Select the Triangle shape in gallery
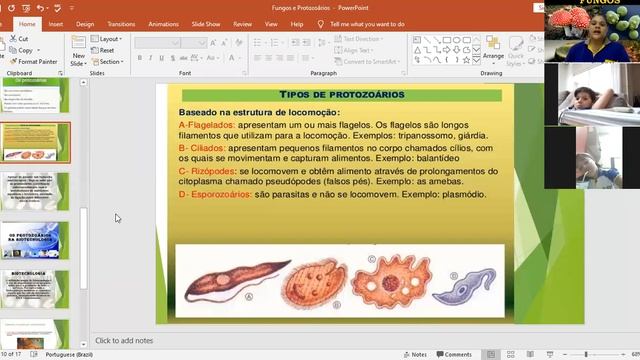This screenshot has width=640, height=360. [417, 50]
